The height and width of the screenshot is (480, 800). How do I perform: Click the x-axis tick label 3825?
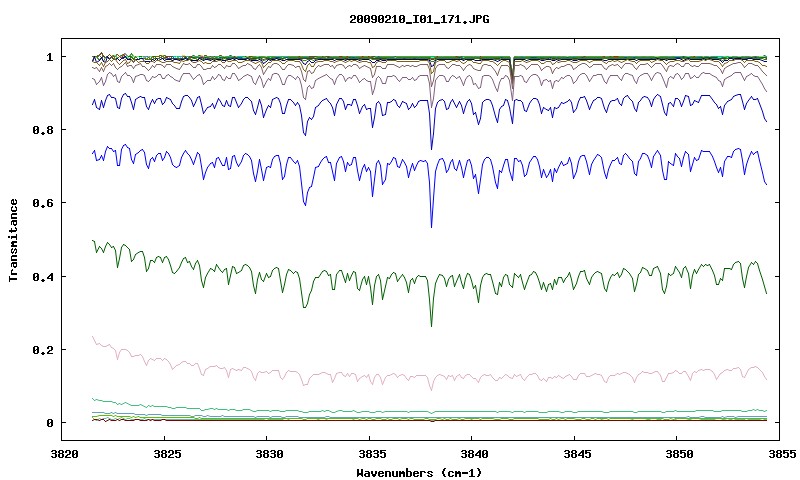click(x=167, y=454)
